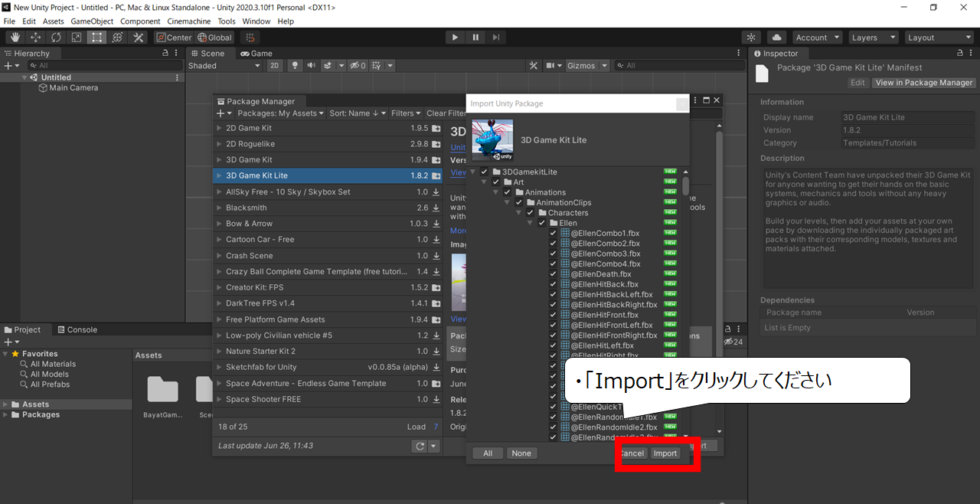
Task: Toggle scene audio speaker icon
Action: (311, 66)
